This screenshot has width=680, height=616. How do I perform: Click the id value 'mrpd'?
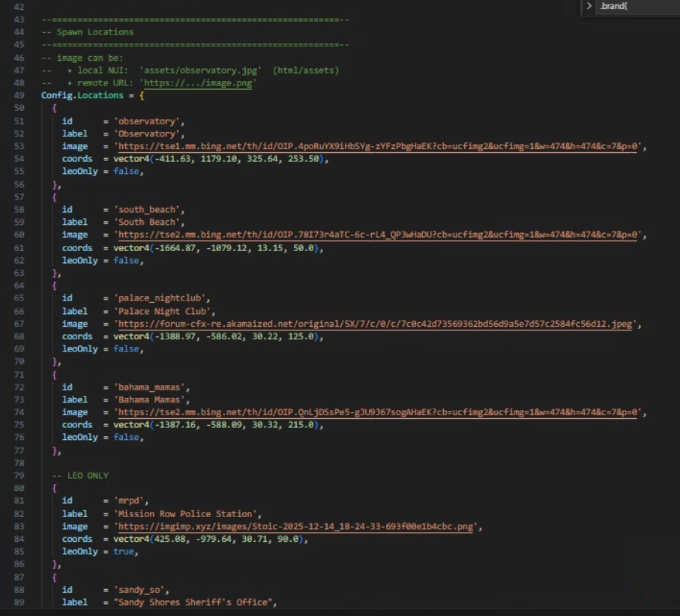tap(129, 501)
